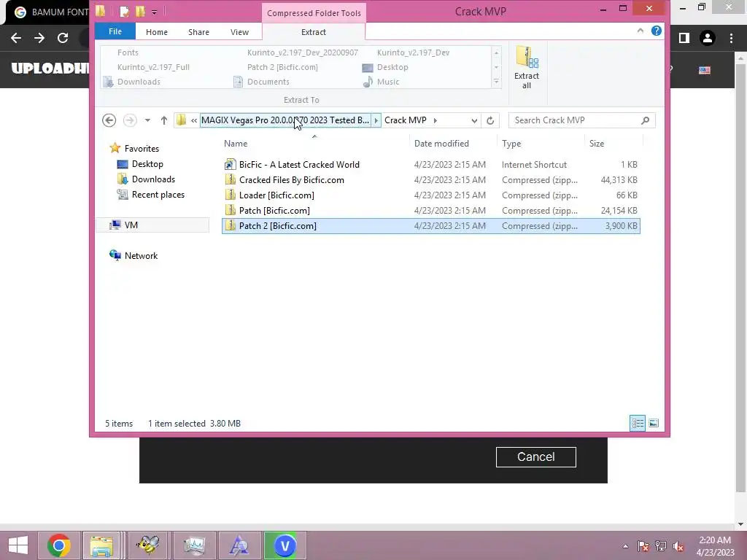Image resolution: width=747 pixels, height=560 pixels.
Task: Click the forward navigation arrow in Explorer
Action: 130,120
